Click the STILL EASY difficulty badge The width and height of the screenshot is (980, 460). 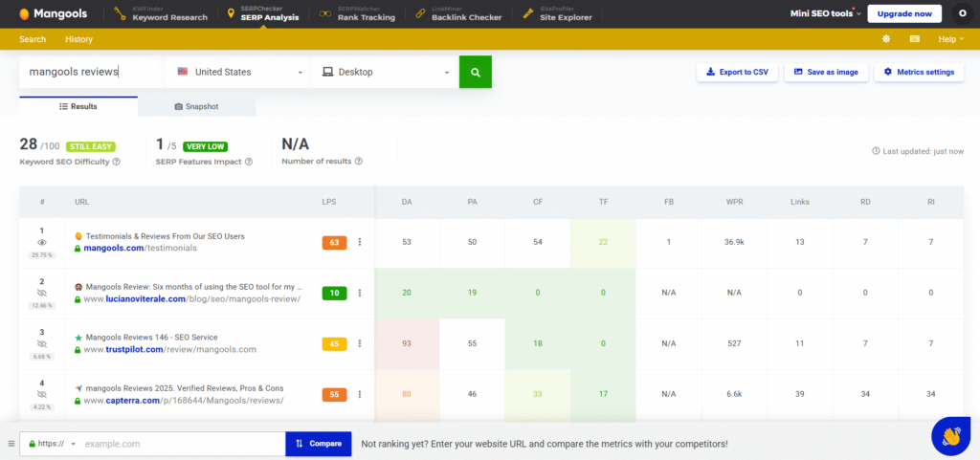(x=91, y=146)
